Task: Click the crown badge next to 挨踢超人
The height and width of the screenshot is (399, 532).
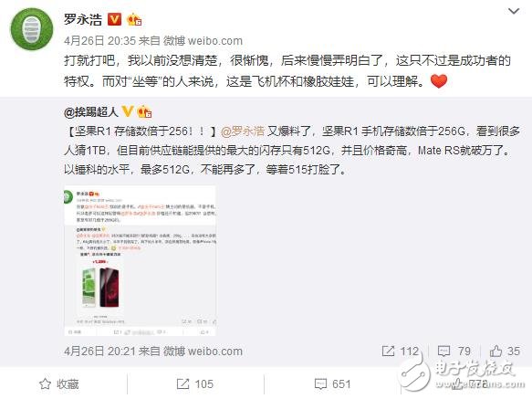Action: pyautogui.click(x=144, y=111)
